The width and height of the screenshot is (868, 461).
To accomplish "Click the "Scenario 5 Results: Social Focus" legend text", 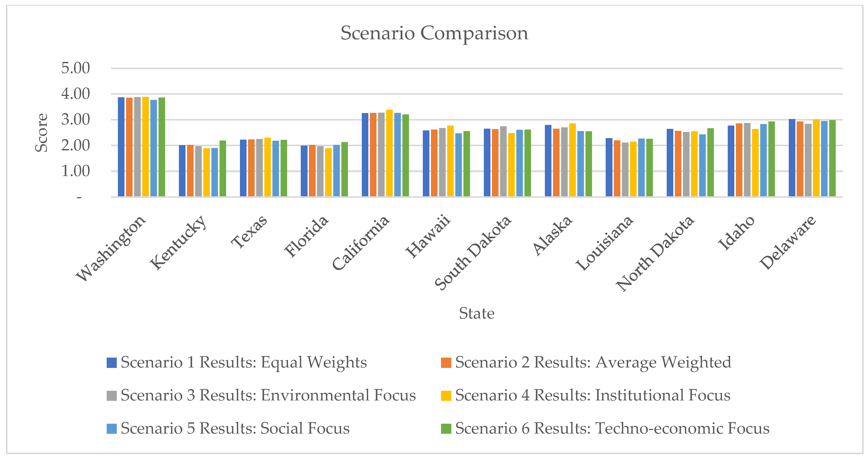I will click(235, 429).
